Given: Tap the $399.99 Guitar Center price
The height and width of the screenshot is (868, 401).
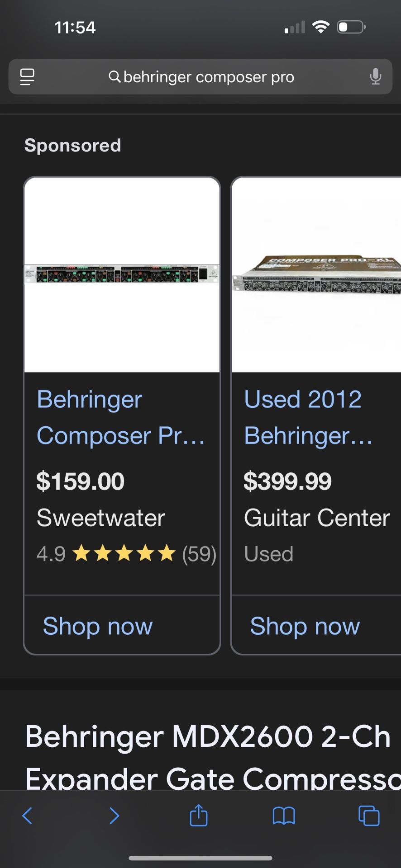Looking at the screenshot, I should click(287, 481).
